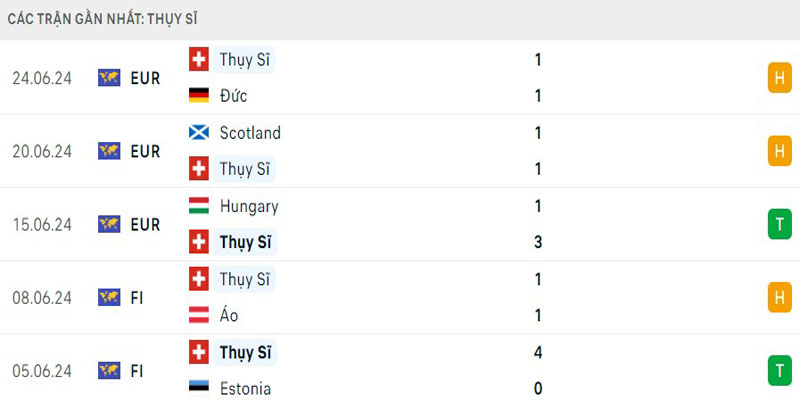Open the Estonia team link
The width and height of the screenshot is (800, 400).
click(x=245, y=388)
